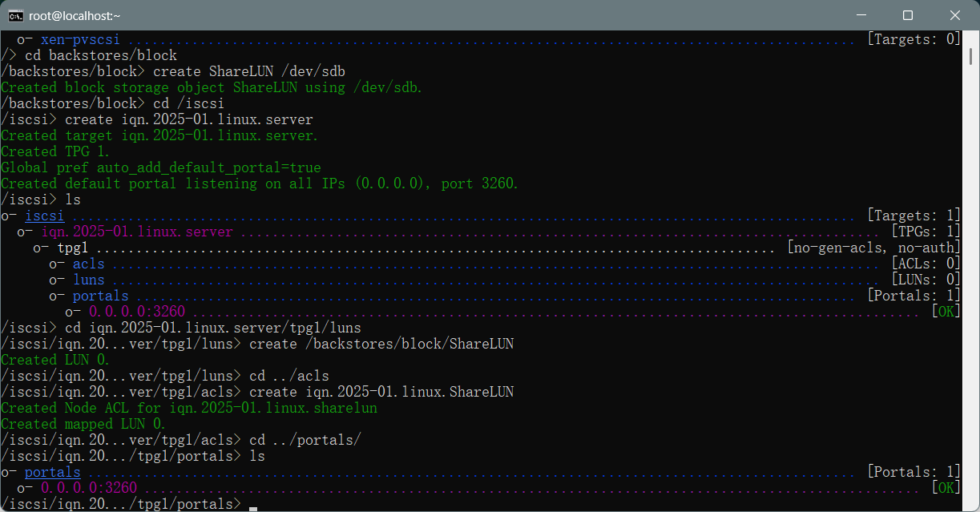
Task: Click the [Targets: 0] counter at the top
Action: [913, 39]
